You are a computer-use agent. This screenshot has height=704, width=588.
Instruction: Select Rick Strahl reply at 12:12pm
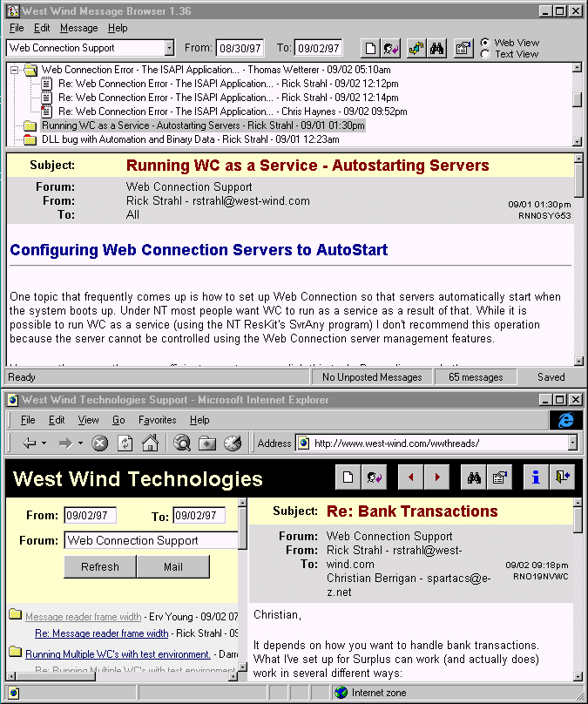[x=228, y=84]
